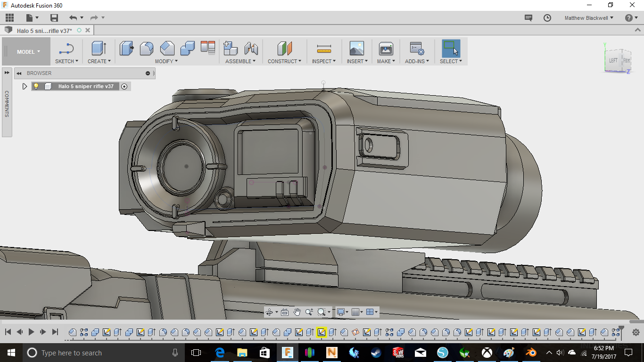Click the Browser panel minus button
Image resolution: width=644 pixels, height=362 pixels.
[148, 73]
